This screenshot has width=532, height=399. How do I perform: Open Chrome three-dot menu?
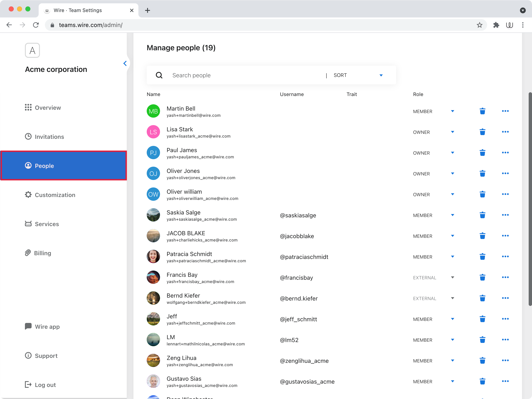coord(523,25)
